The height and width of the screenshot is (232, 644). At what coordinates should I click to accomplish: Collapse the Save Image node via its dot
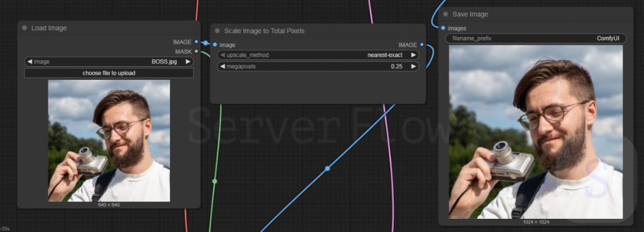446,14
